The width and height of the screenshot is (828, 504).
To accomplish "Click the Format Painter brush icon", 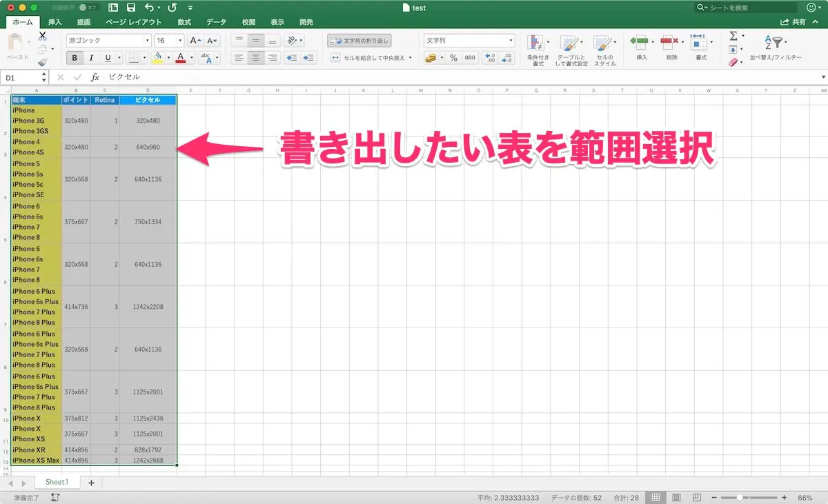I will pos(43,62).
